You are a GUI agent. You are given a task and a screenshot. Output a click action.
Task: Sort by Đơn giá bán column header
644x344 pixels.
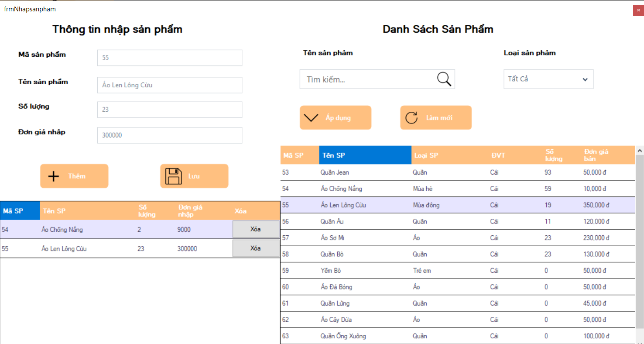[x=608, y=155]
